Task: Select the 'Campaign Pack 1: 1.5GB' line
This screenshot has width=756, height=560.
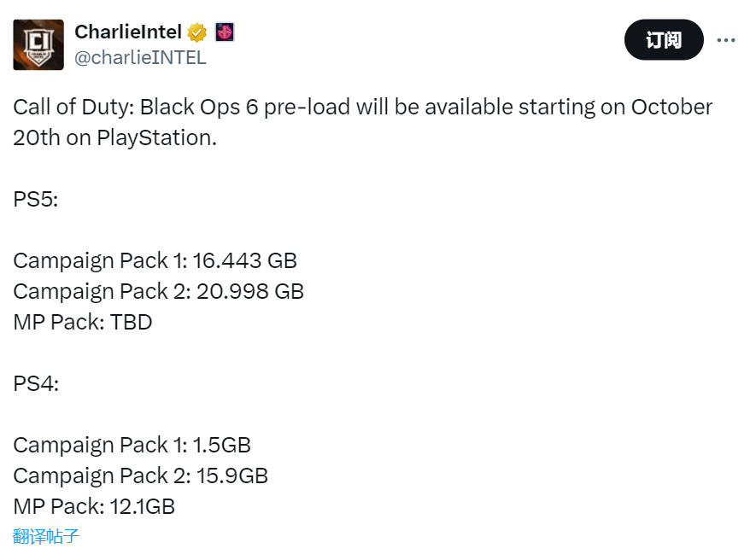Action: (x=132, y=446)
